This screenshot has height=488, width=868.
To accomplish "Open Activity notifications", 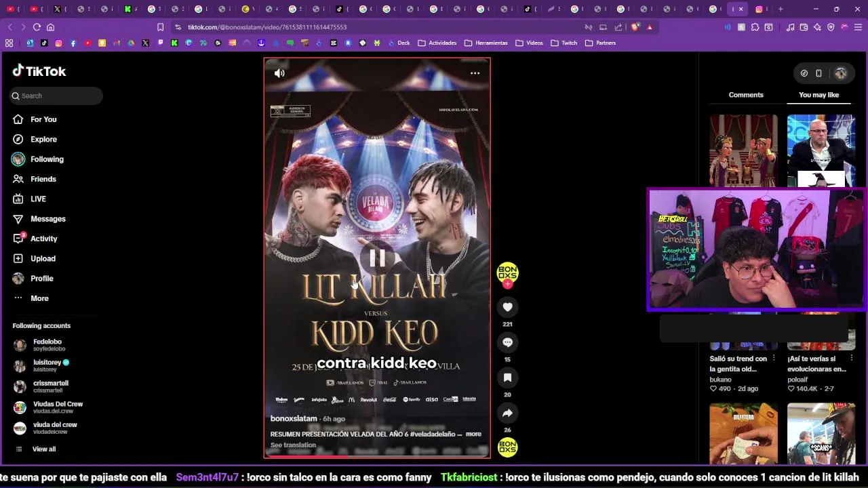I will click(x=44, y=239).
